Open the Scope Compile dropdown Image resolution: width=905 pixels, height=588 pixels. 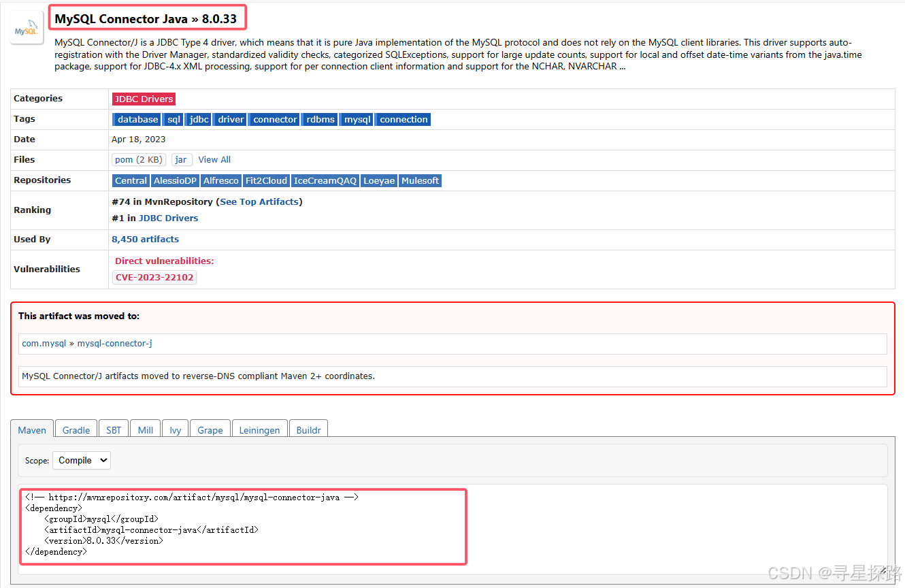point(82,461)
